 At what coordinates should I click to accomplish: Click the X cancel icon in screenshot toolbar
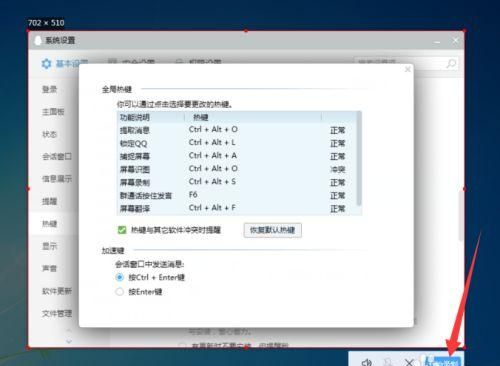(409, 362)
